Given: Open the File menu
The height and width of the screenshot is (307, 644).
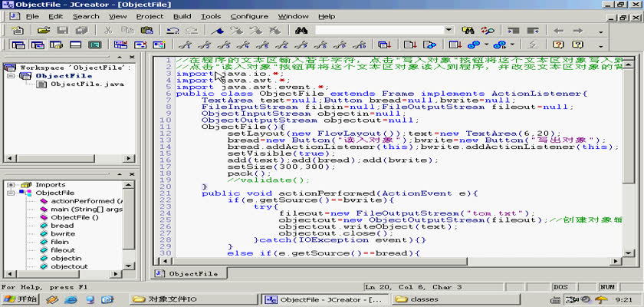Looking at the screenshot, I should (x=32, y=16).
